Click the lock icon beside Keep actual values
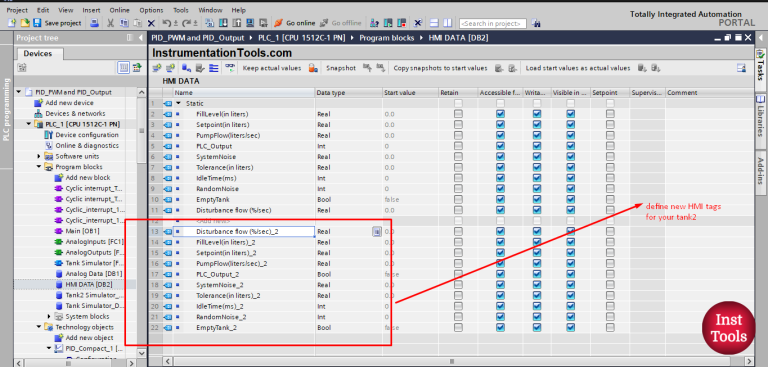 point(312,68)
